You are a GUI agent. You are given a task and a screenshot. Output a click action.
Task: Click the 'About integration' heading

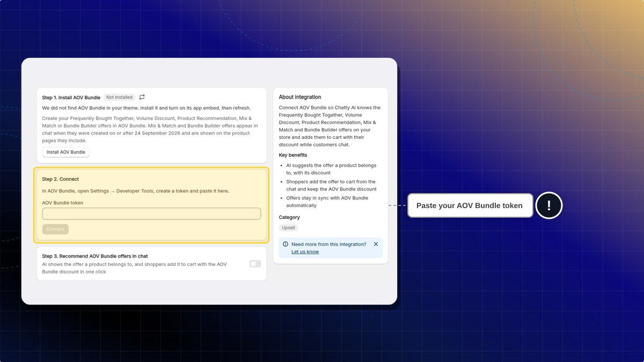click(300, 97)
